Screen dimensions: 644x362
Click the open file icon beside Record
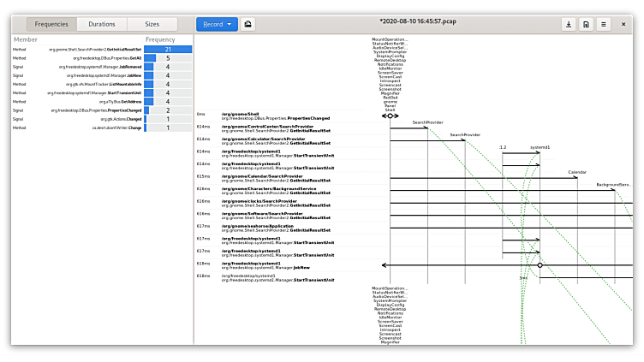(x=248, y=24)
